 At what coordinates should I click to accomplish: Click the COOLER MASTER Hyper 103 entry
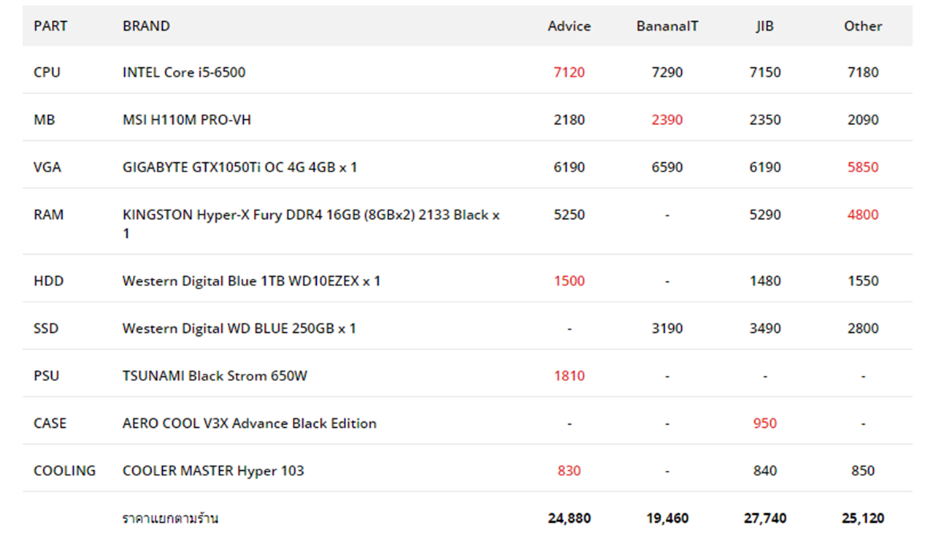(213, 471)
